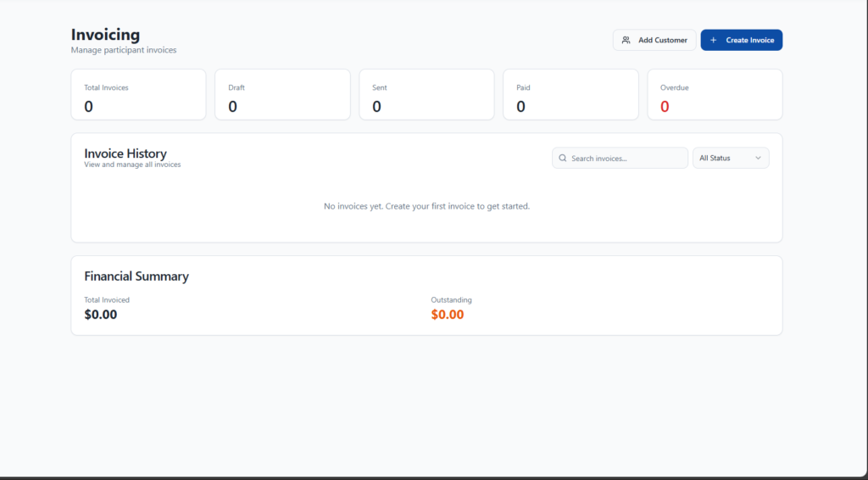Select the Total Invoices stat card
Screen dimensions: 868x480
pos(138,95)
